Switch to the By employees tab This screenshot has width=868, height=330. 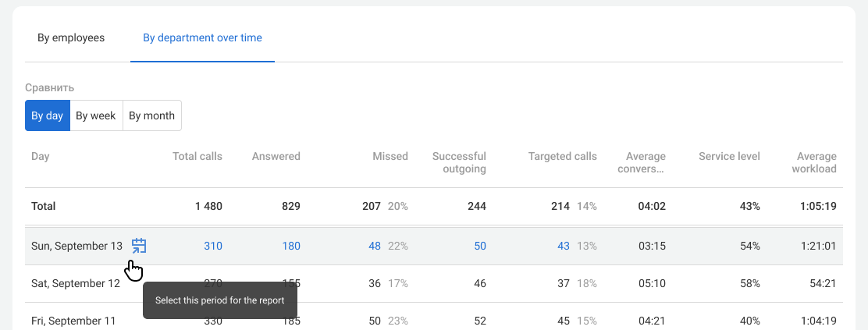71,37
